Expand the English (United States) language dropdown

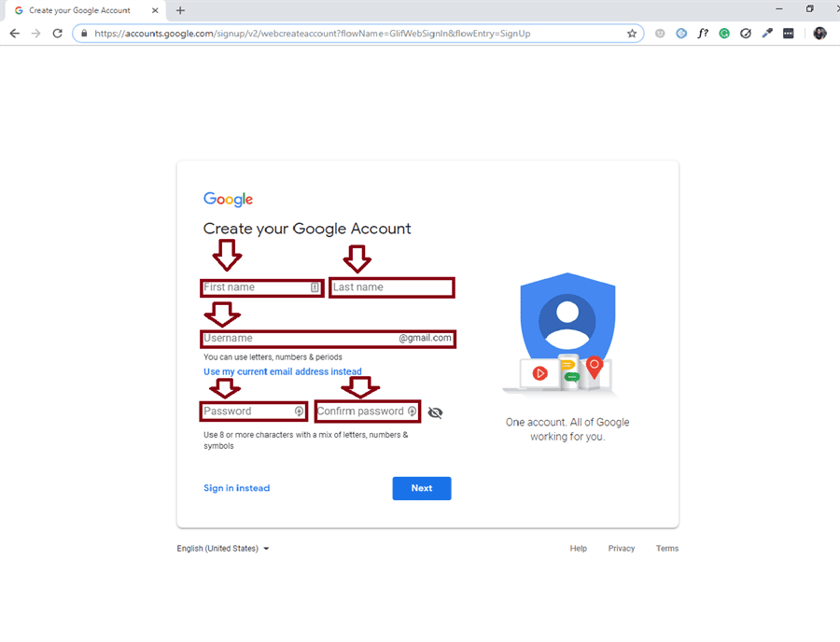(221, 549)
